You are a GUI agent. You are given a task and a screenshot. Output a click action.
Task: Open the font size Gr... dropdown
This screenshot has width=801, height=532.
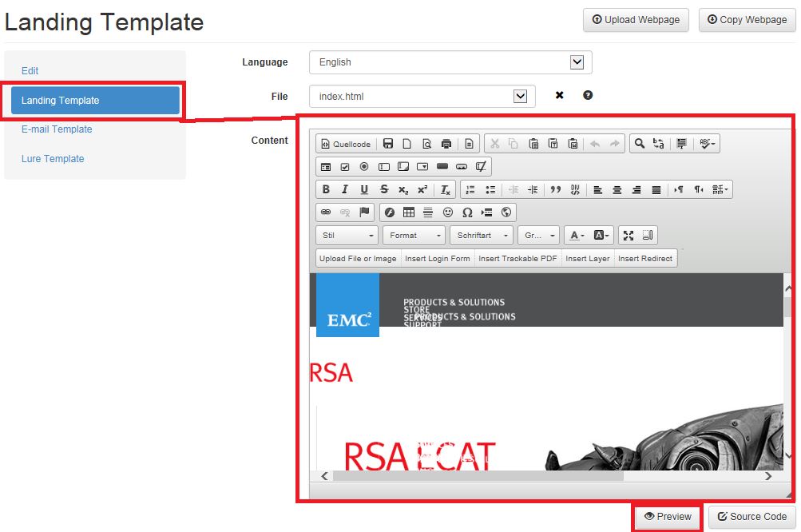[539, 235]
